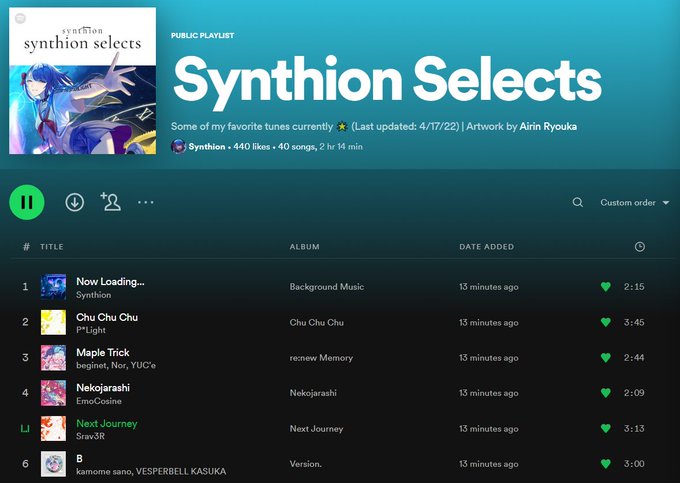
Task: Open the Nekojarashi album link
Action: click(313, 393)
